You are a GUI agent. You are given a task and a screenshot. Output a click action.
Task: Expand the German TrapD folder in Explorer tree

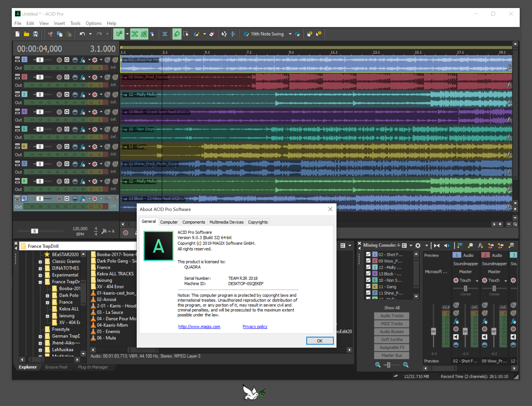(x=40, y=336)
